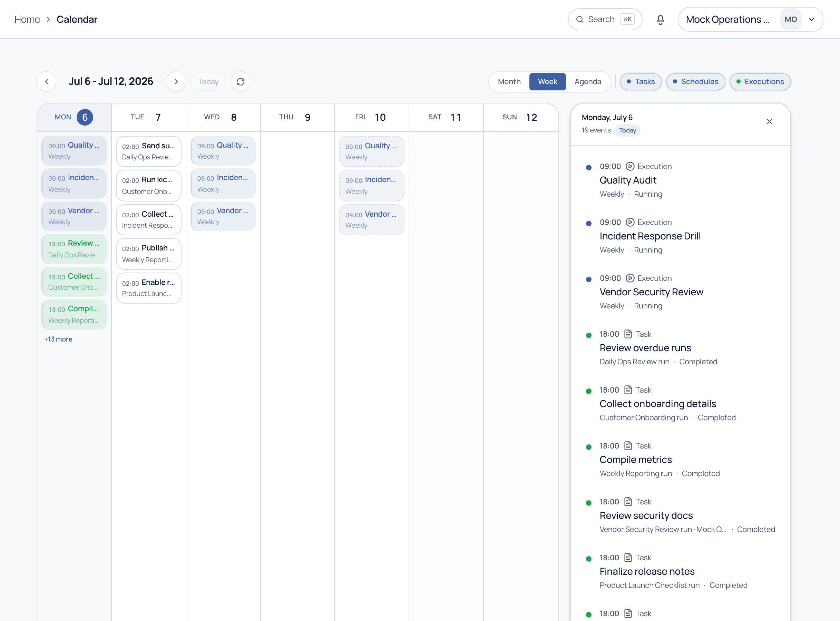Viewport: 840px width, 621px height.
Task: Click the MO avatar badge
Action: (x=791, y=20)
